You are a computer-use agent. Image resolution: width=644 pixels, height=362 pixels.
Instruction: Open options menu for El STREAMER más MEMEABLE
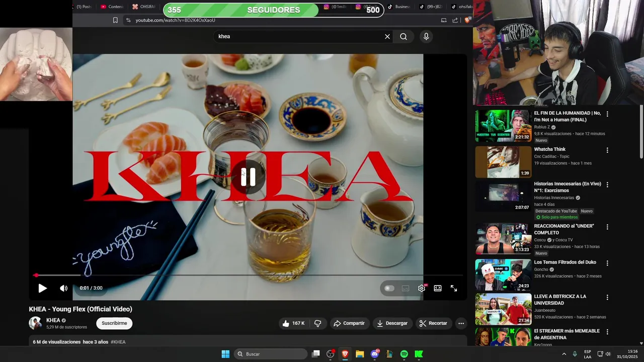point(607,332)
